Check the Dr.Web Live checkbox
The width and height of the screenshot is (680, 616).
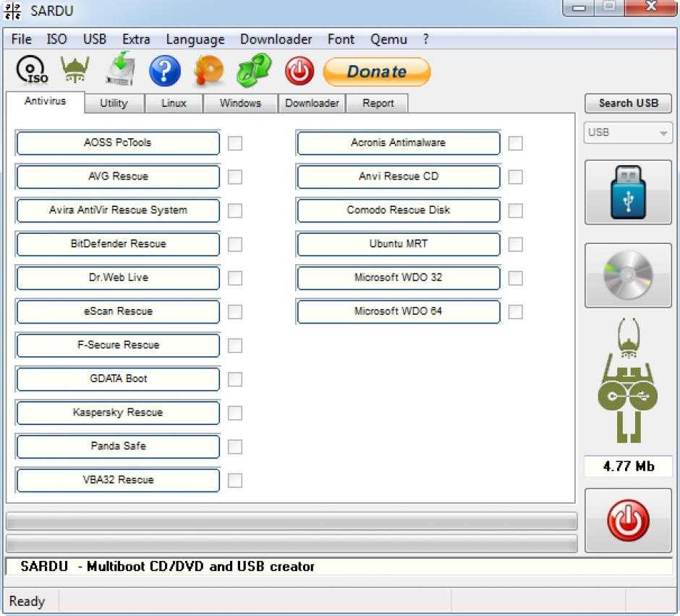(235, 278)
